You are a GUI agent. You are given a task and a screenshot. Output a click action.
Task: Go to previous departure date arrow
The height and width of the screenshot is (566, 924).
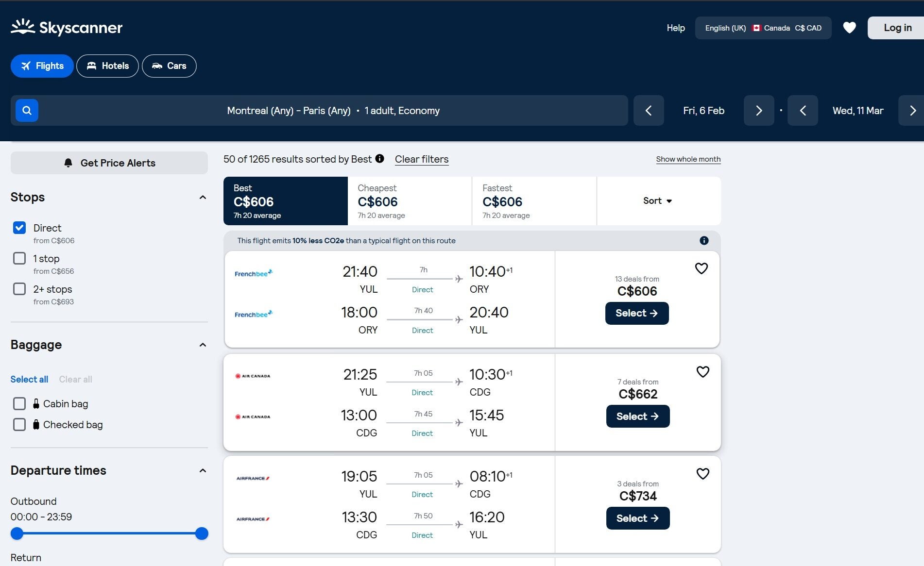[649, 111]
